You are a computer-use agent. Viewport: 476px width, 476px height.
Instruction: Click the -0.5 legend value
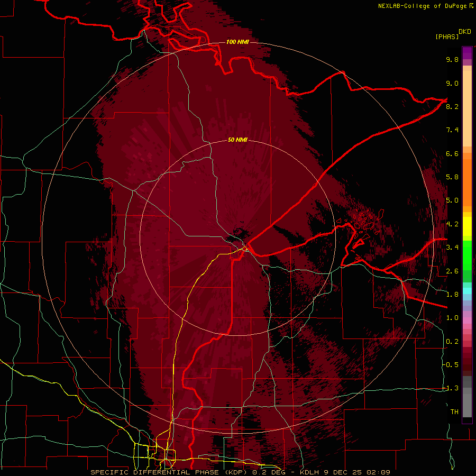[451, 365]
